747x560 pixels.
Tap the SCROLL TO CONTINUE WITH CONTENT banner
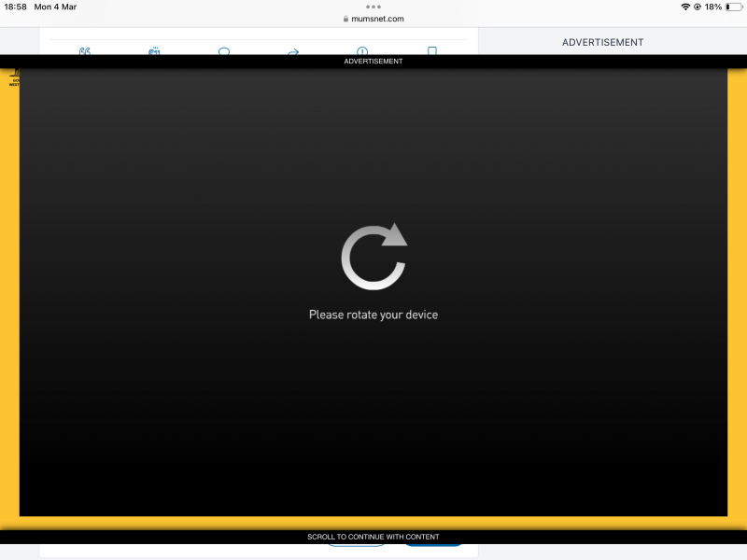[x=373, y=537]
